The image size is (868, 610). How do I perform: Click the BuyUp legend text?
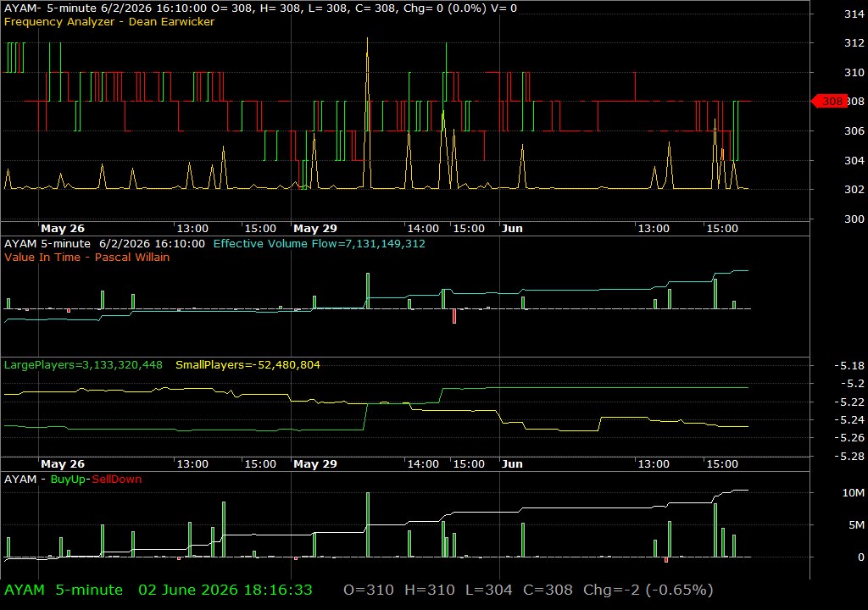click(68, 480)
